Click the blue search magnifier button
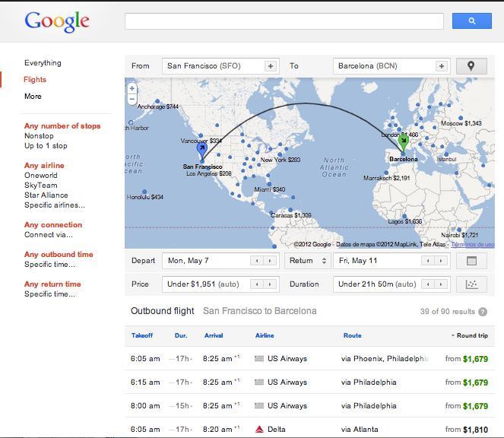 pyautogui.click(x=471, y=21)
